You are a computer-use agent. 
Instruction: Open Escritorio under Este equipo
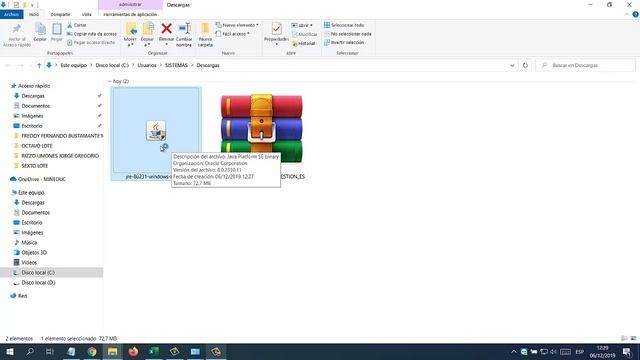[x=31, y=222]
